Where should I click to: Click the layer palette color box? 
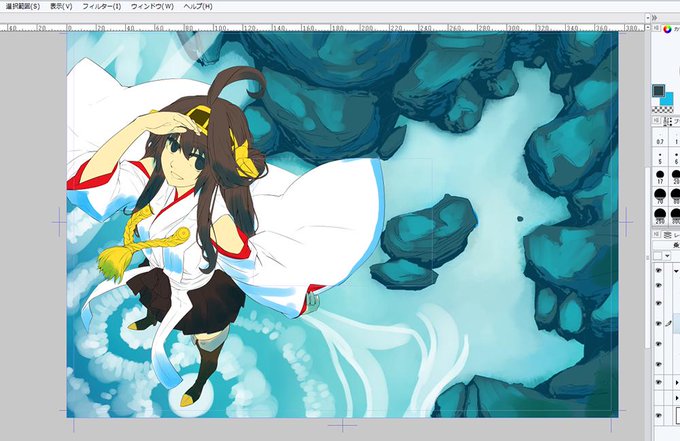tap(658, 256)
